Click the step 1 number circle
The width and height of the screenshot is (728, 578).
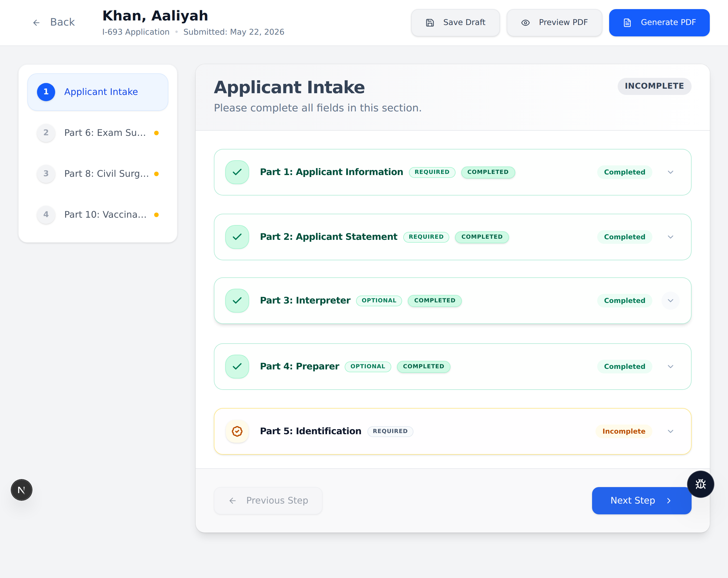pyautogui.click(x=46, y=92)
